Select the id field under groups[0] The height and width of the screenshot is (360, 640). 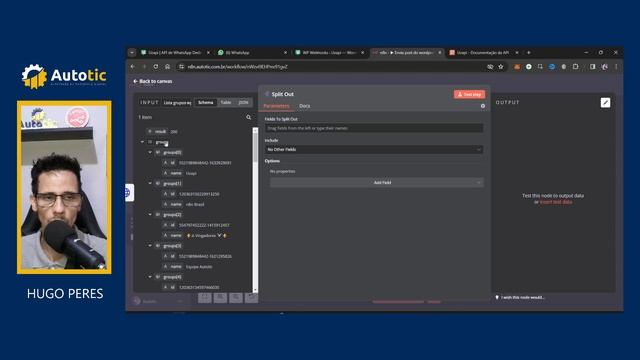tap(169, 162)
